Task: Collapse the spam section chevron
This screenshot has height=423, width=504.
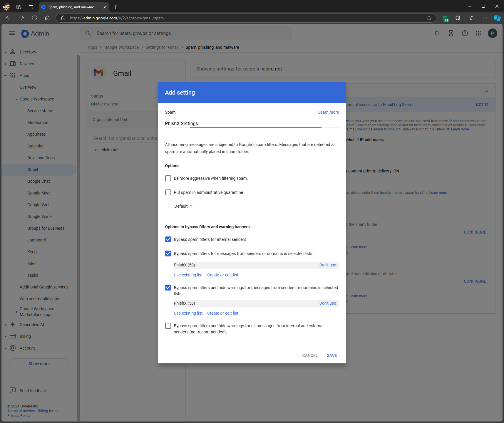Action: click(487, 91)
